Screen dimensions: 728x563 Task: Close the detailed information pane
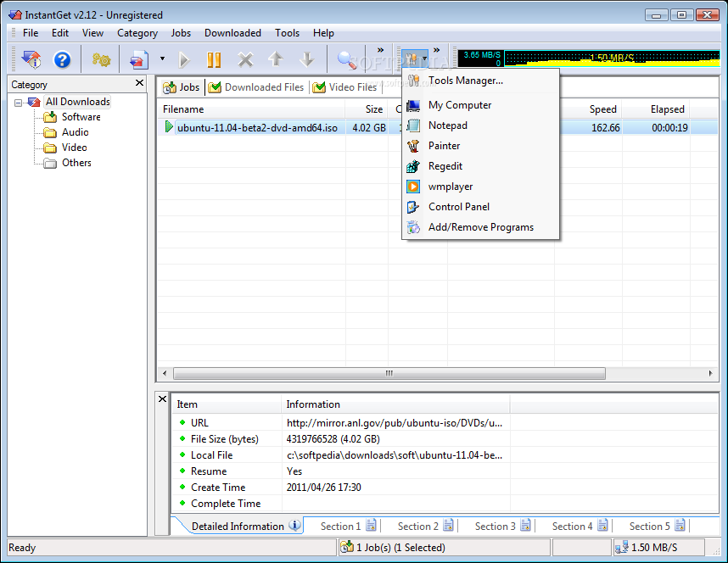pos(163,399)
